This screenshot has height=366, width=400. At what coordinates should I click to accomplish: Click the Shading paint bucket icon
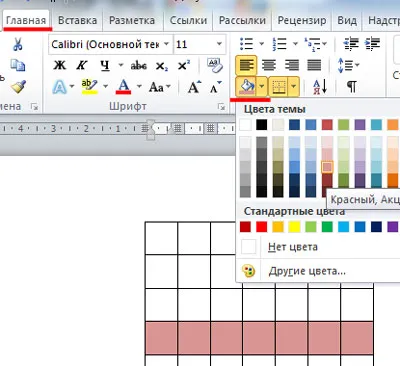point(247,87)
